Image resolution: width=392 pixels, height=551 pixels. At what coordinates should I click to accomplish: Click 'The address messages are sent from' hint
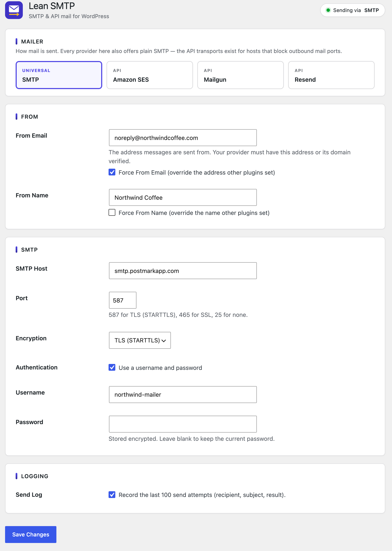pos(230,157)
